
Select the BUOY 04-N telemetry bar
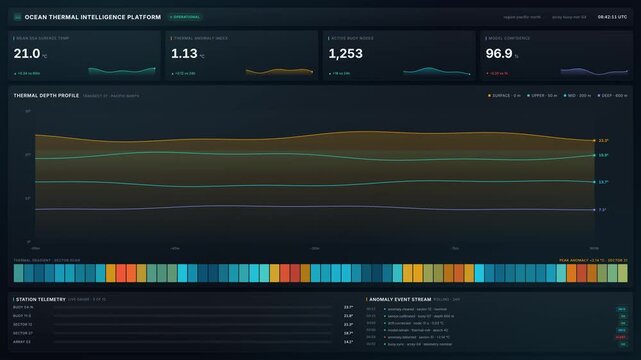click(193, 307)
